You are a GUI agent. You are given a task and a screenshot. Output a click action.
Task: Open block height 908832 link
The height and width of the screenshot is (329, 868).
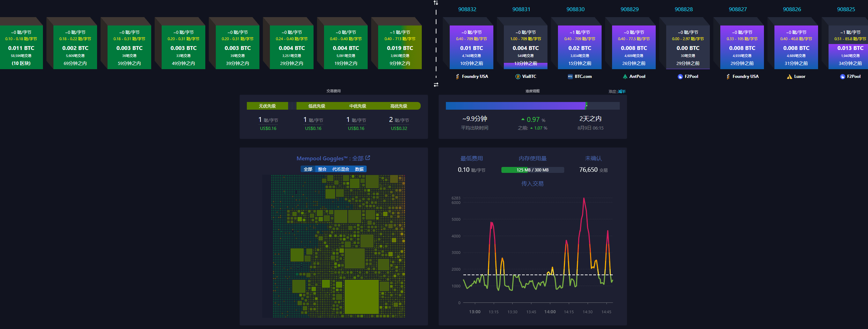pos(467,9)
